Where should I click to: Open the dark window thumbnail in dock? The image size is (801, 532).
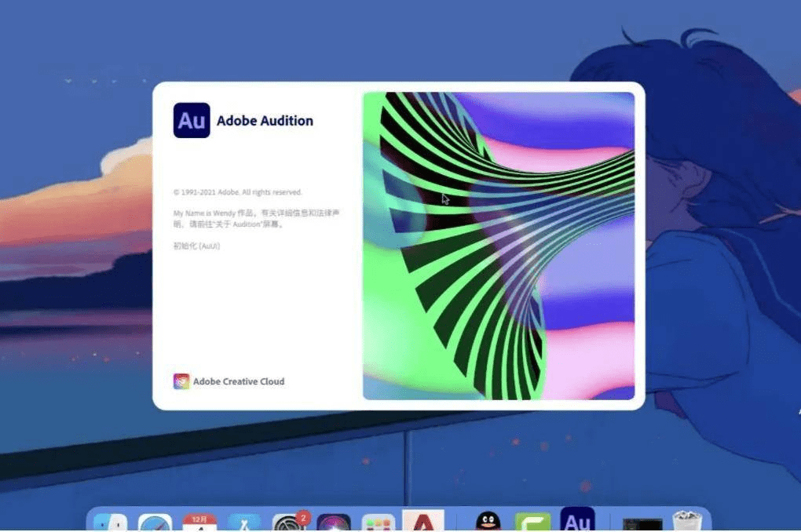(x=642, y=524)
